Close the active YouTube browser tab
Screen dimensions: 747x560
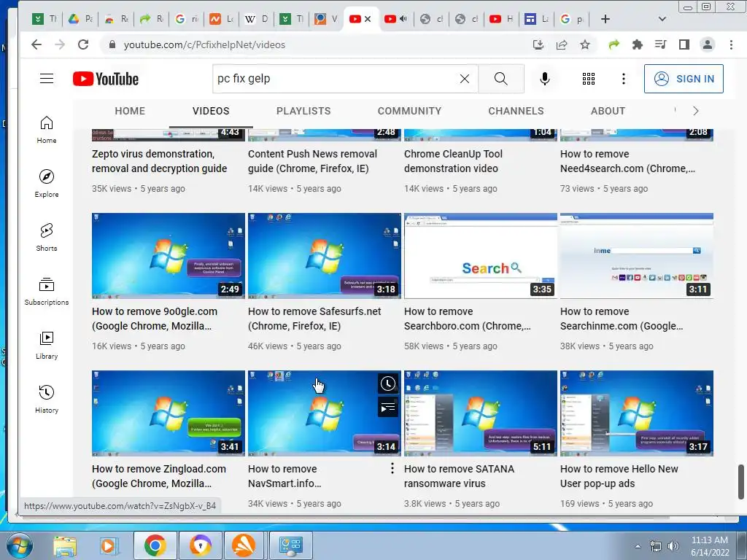pyautogui.click(x=368, y=19)
